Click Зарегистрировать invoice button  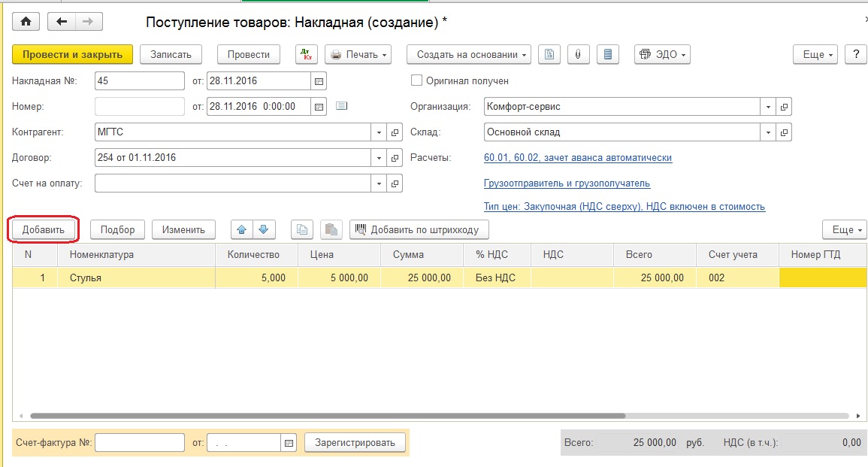click(x=355, y=443)
